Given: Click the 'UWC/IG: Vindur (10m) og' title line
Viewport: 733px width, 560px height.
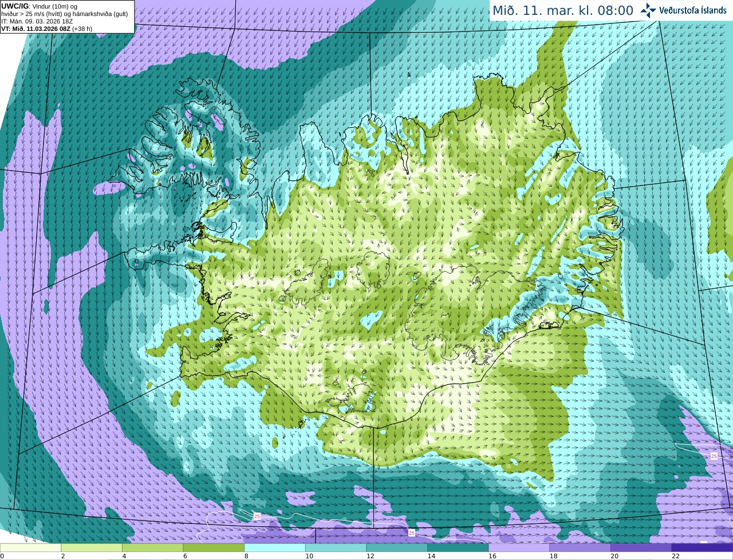Looking at the screenshot, I should (39, 6).
